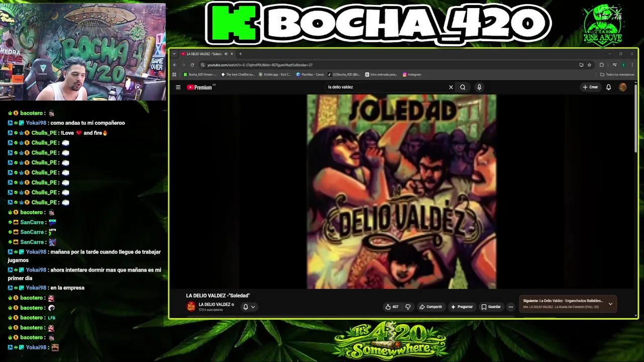Open the YouTube notifications bell

[x=608, y=87]
